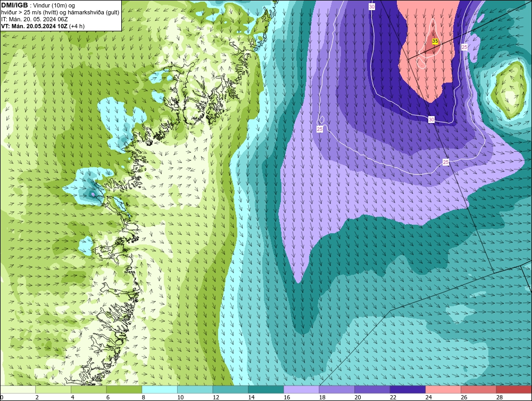Click the legend scale value 20
This screenshot has height=401, width=532.
[x=358, y=397]
